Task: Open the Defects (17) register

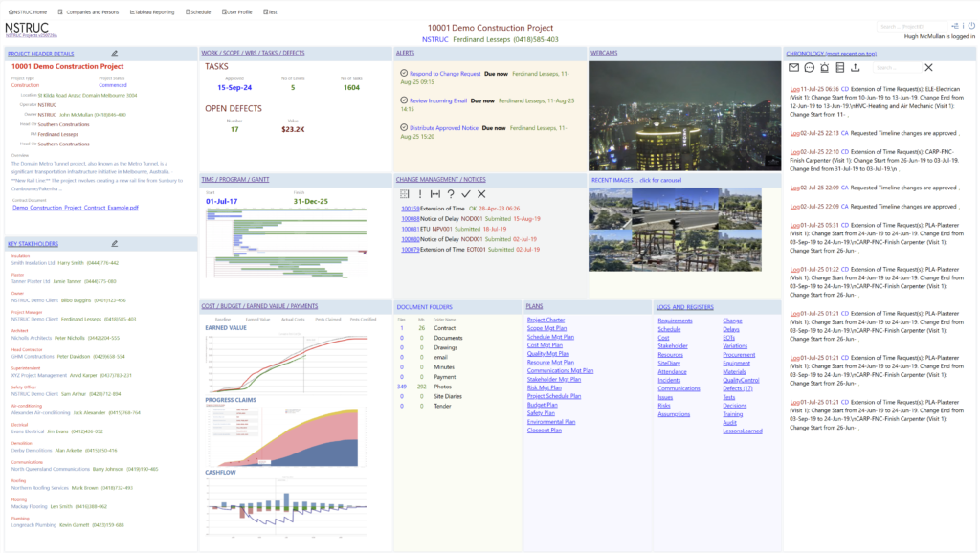Action: pos(738,388)
